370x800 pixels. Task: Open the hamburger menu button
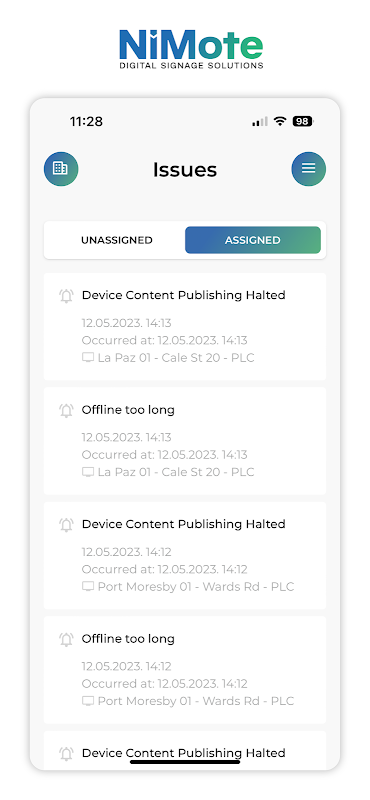click(308, 168)
